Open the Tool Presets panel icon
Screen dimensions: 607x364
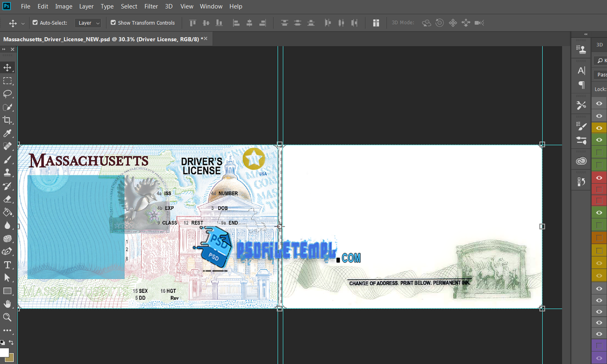click(581, 105)
